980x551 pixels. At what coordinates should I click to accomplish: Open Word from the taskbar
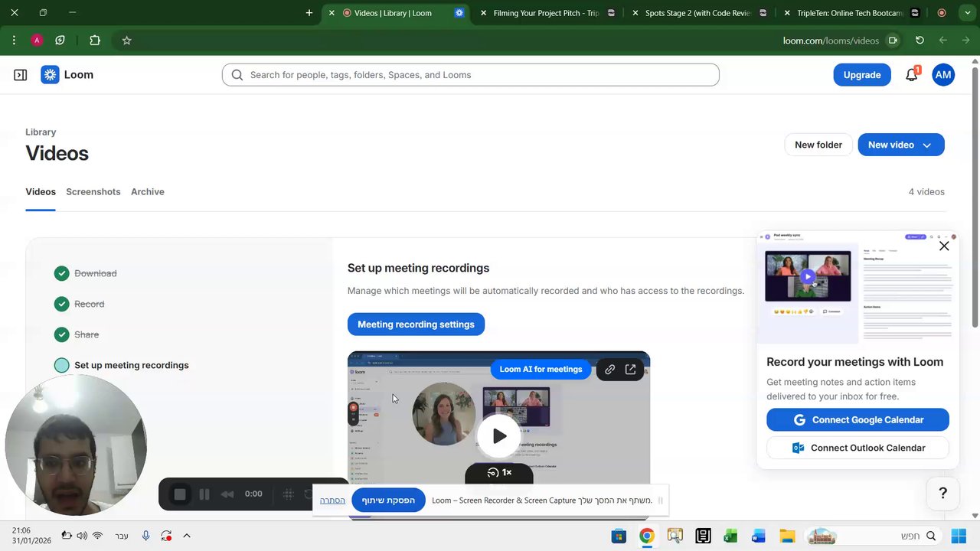coord(759,536)
